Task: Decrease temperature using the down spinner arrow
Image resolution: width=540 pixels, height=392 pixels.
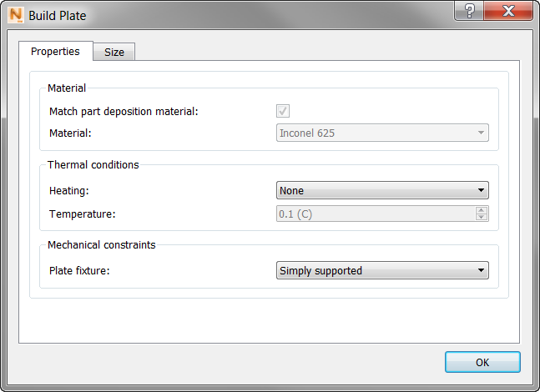Action: click(x=482, y=218)
